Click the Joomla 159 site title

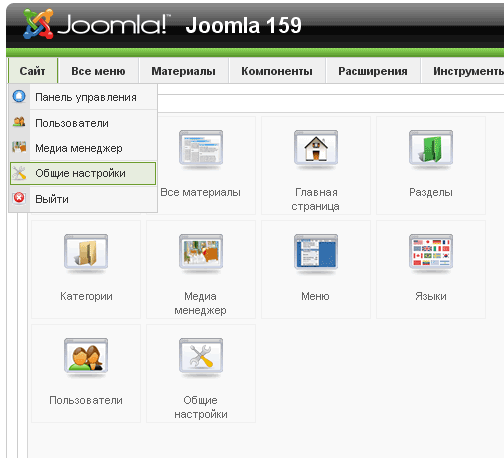pyautogui.click(x=244, y=25)
